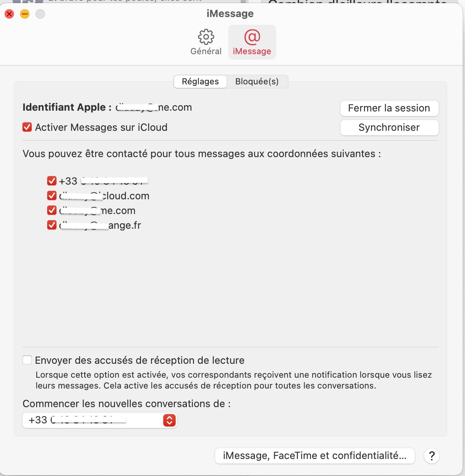
Task: Switch to the Bloquée(s) tab
Action: [257, 82]
